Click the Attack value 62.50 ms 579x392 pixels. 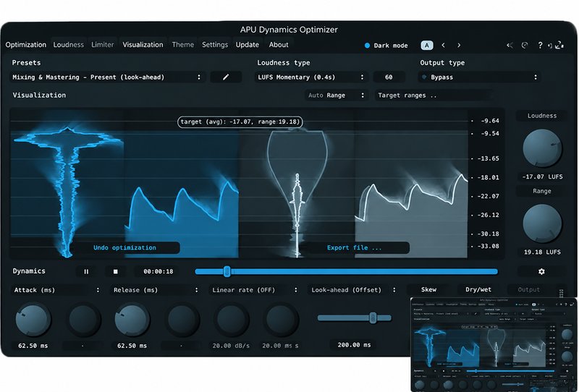tap(33, 346)
